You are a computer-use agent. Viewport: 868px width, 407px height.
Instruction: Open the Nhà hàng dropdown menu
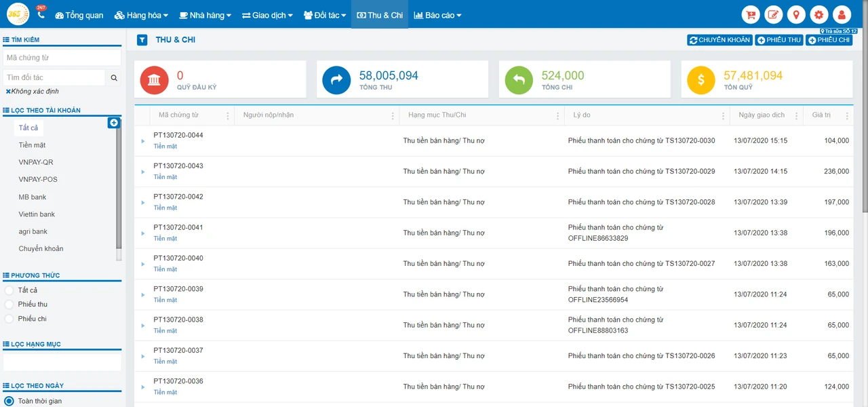point(205,15)
